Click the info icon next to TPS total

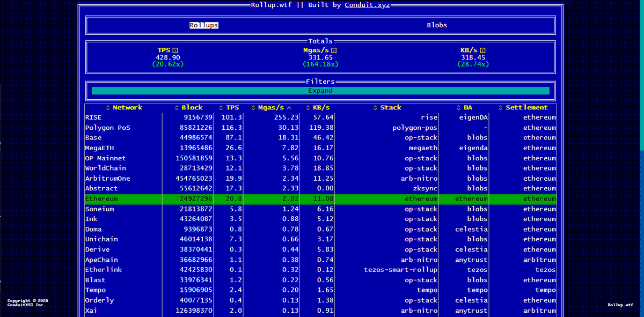tap(175, 50)
